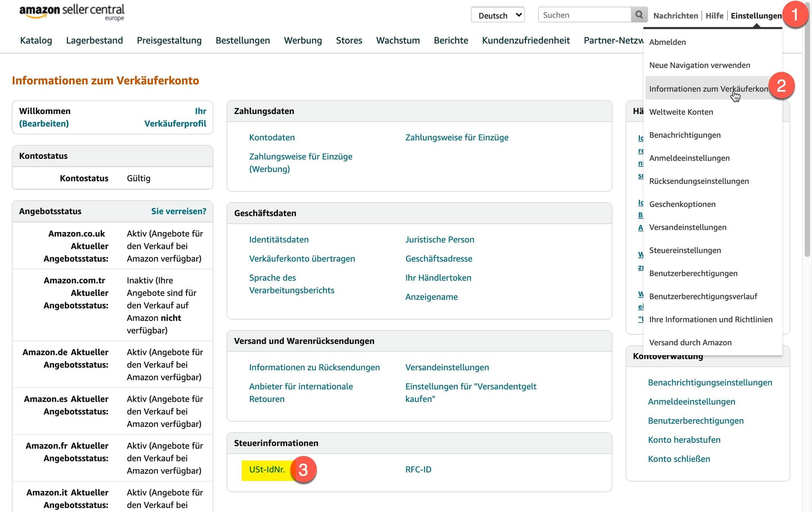
Task: Open the Kundenzufriedenheit navigation tab
Action: [526, 40]
